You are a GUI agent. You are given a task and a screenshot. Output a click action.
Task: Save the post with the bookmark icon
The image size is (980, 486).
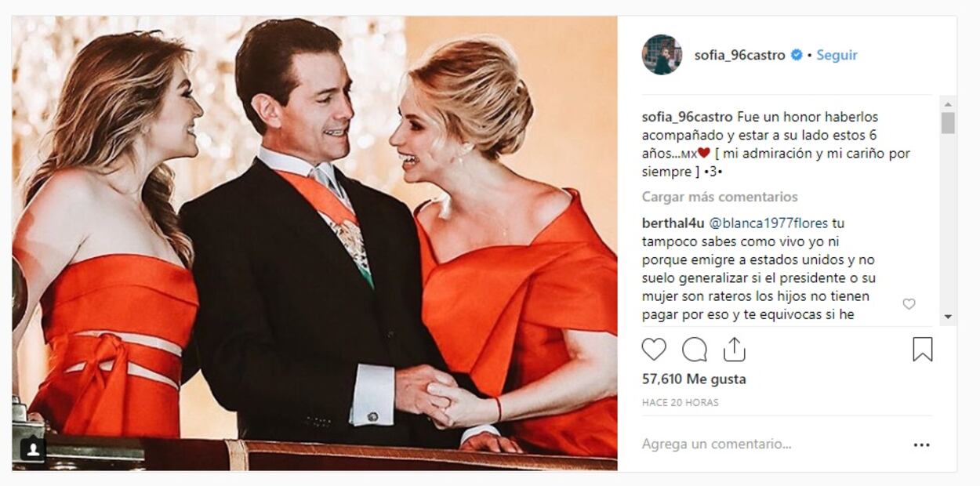click(923, 349)
